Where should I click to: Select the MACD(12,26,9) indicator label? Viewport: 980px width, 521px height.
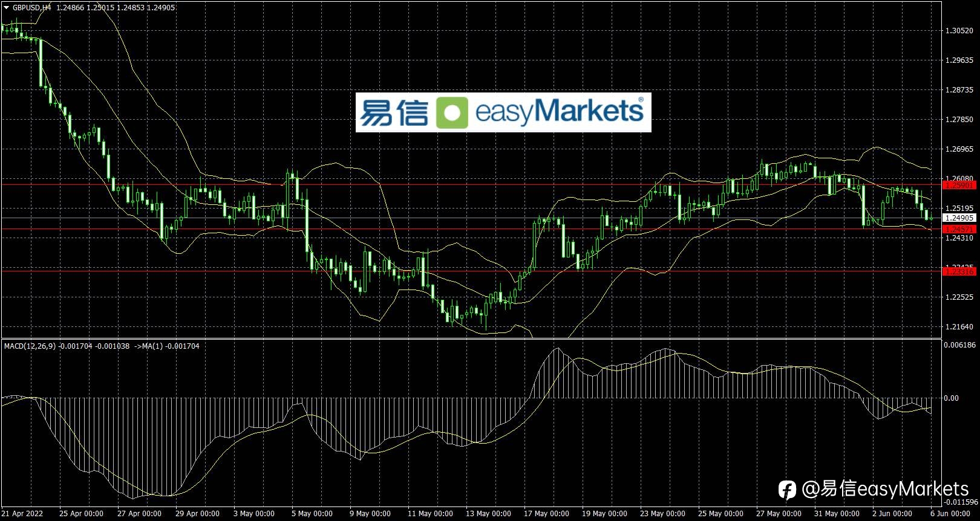coord(30,346)
